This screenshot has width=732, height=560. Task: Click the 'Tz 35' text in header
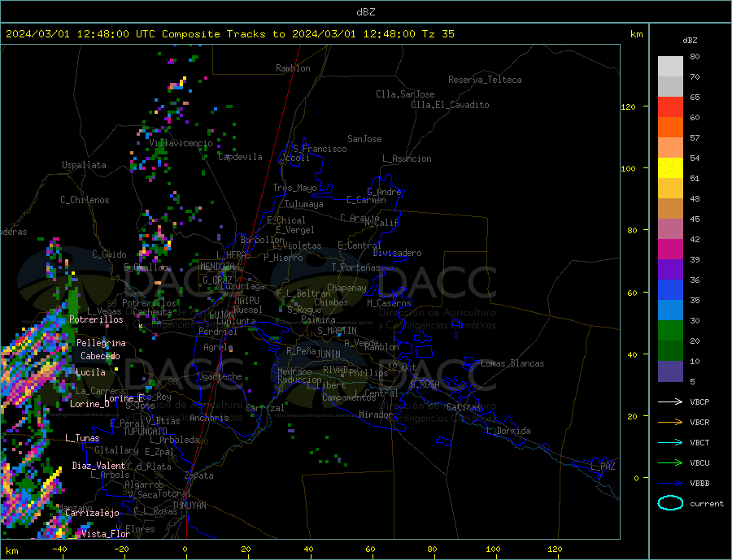coord(438,34)
